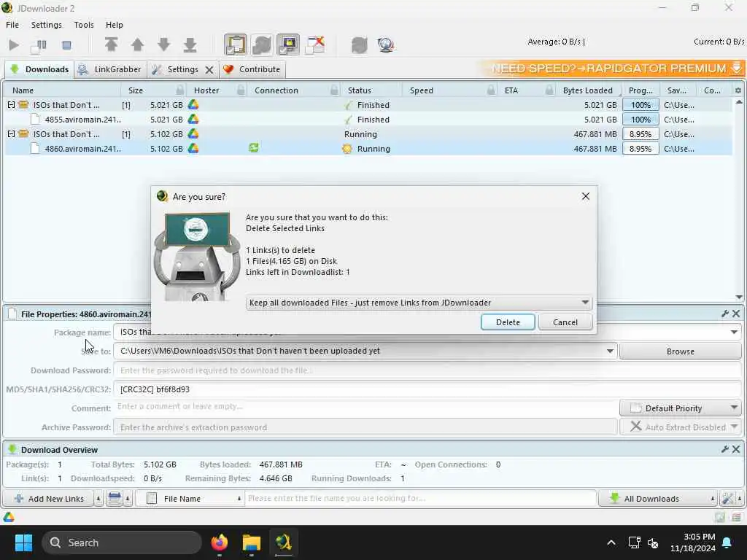The image size is (747, 560).
Task: Toggle Auto Reconnect in the toolbar
Action: pyautogui.click(x=262, y=44)
